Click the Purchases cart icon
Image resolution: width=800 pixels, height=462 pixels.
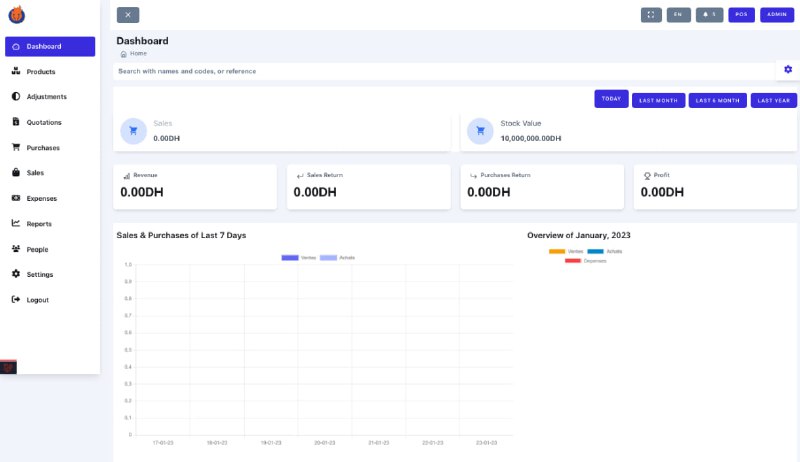pos(16,147)
